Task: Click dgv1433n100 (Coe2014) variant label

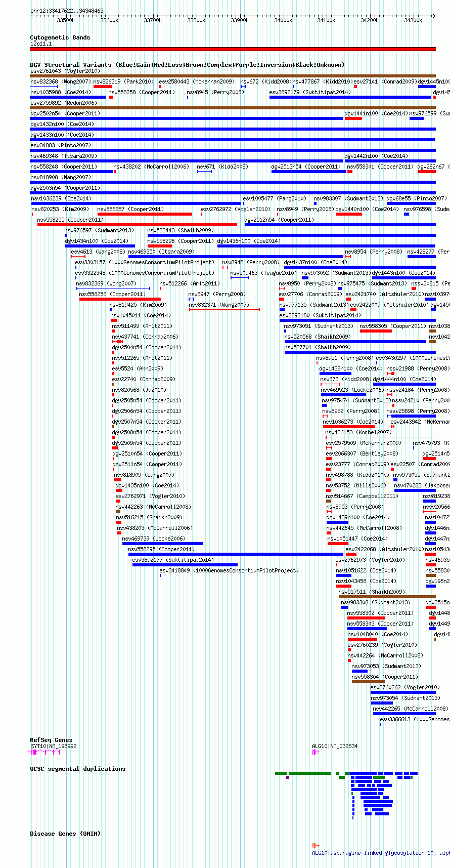Action: point(62,135)
